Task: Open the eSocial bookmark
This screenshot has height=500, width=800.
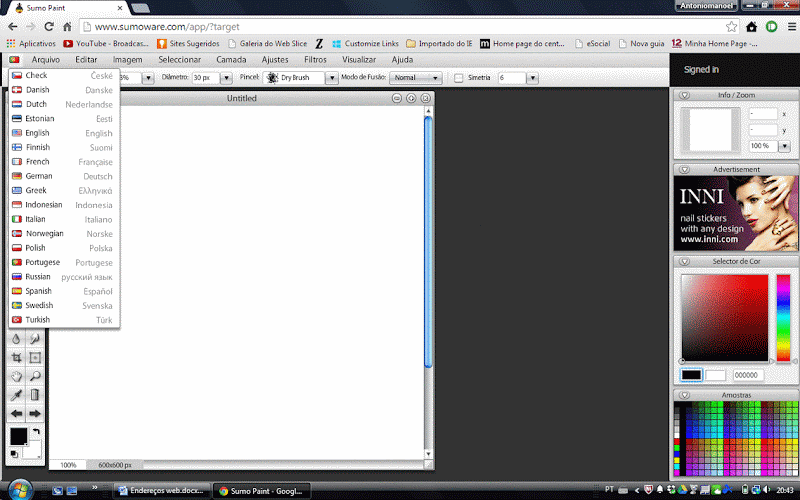Action: pos(592,43)
